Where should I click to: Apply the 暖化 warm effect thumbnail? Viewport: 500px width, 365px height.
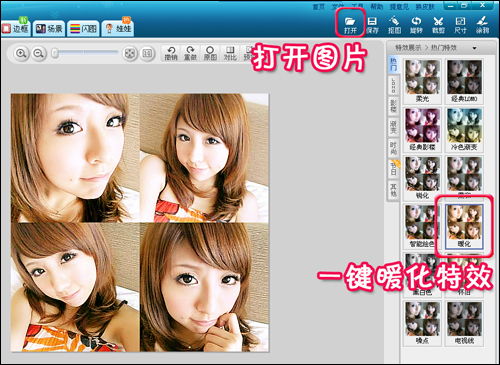pyautogui.click(x=464, y=226)
